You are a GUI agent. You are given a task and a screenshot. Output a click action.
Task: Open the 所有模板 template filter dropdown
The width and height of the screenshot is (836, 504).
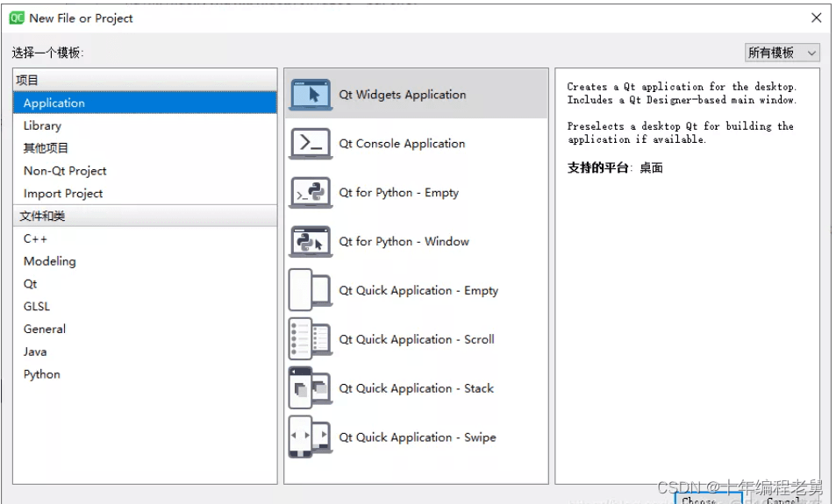782,53
